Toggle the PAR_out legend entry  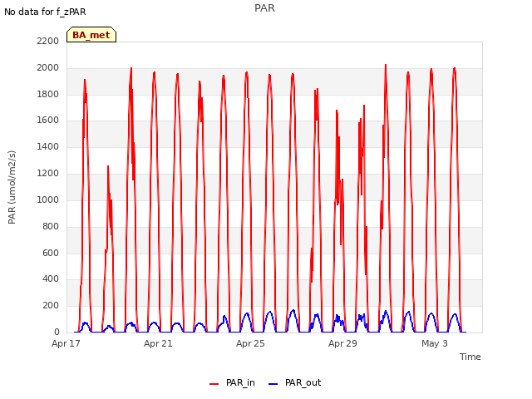point(294,383)
